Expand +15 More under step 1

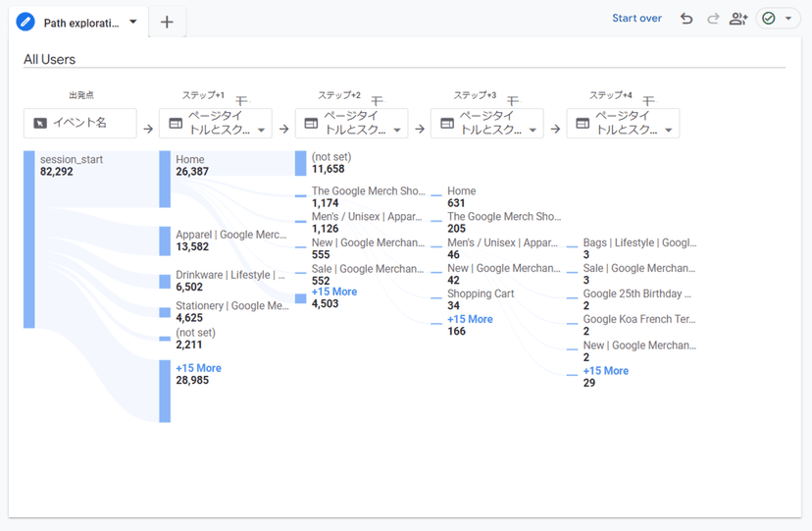coord(198,368)
